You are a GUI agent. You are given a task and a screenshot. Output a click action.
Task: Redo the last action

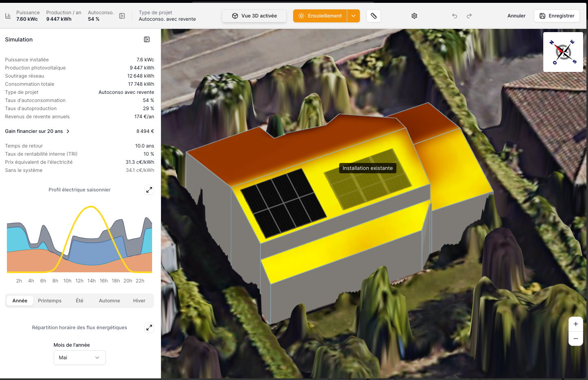[x=469, y=16]
